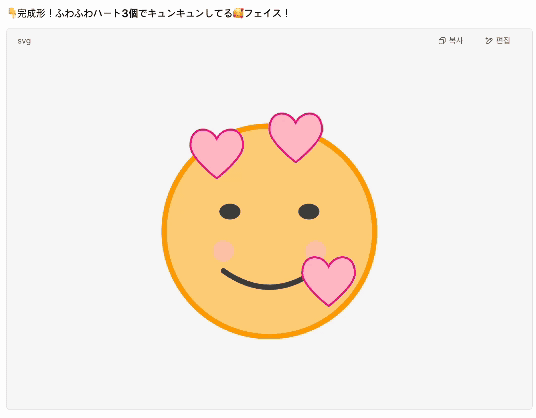536x418 pixels.
Task: Click the yellow face center between the eyes
Action: click(269, 212)
